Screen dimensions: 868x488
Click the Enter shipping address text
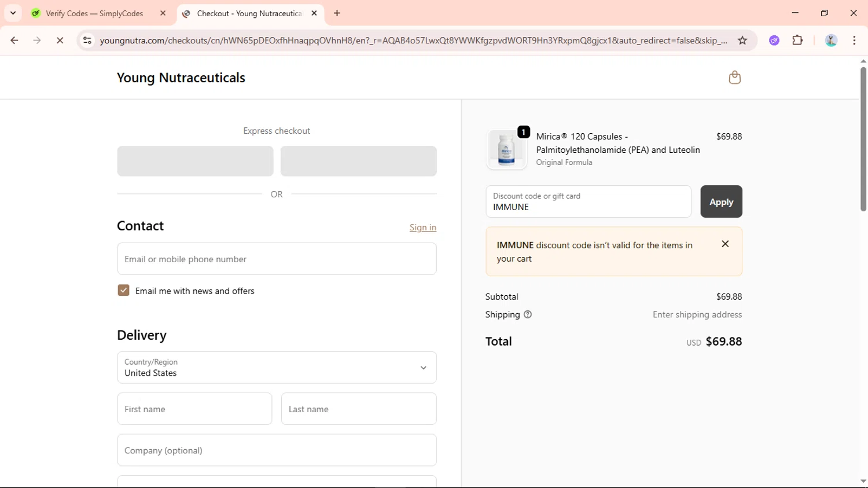(x=697, y=314)
